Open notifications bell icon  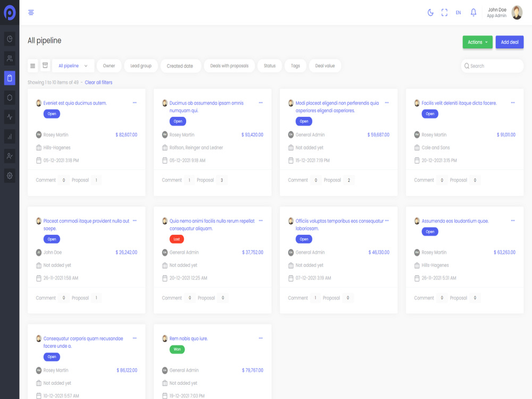pos(473,13)
